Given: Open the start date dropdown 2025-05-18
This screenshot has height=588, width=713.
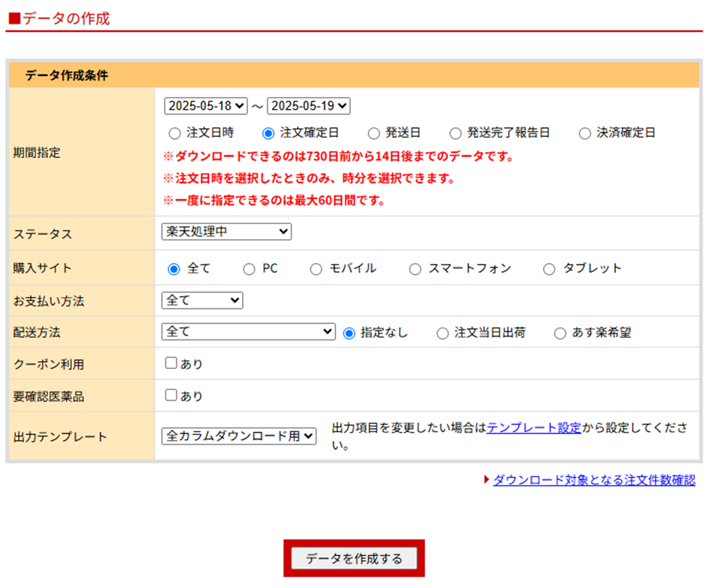Looking at the screenshot, I should pyautogui.click(x=206, y=106).
